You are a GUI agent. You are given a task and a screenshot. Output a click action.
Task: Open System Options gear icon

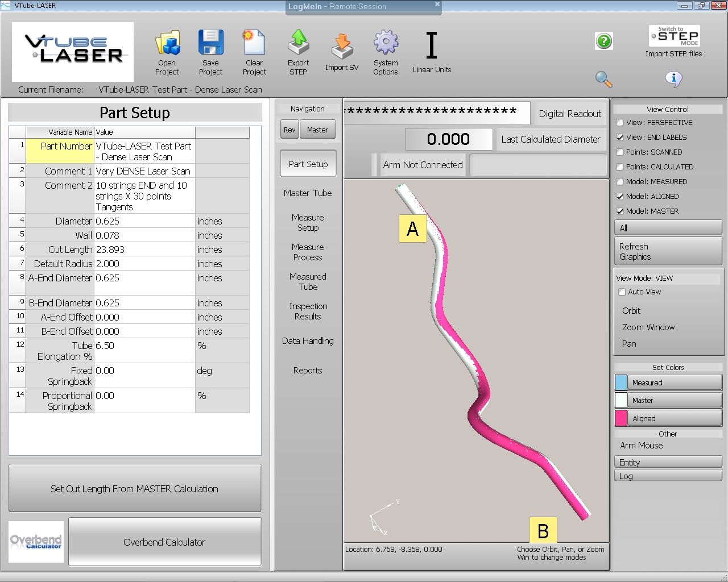pos(386,44)
